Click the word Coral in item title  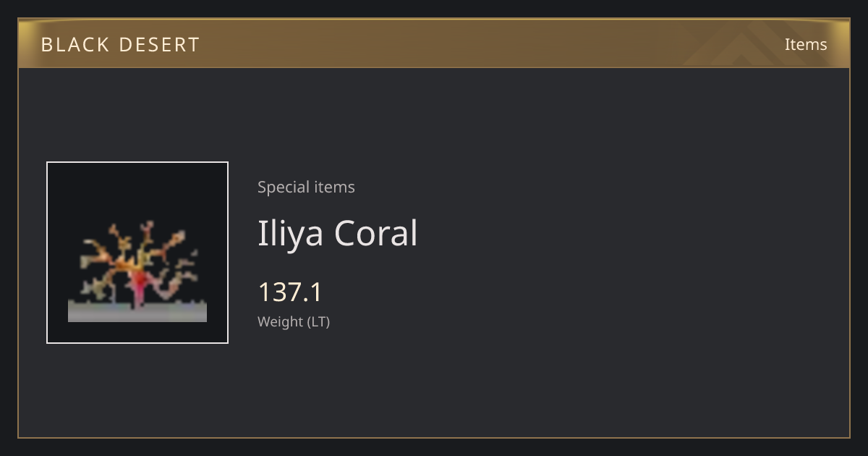point(376,233)
